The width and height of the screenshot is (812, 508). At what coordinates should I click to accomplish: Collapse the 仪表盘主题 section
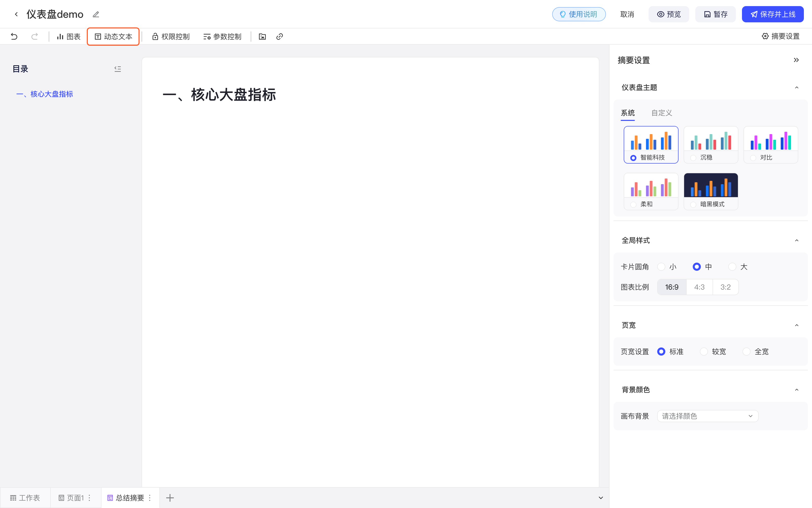coord(797,88)
